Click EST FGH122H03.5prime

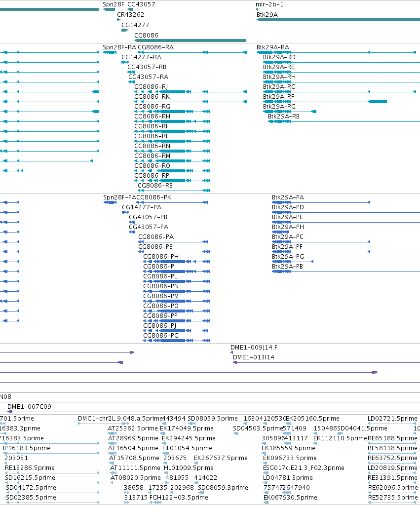(x=179, y=497)
